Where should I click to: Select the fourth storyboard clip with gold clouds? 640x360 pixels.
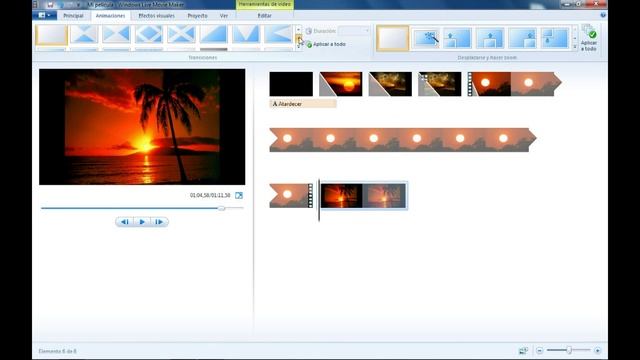(x=440, y=84)
